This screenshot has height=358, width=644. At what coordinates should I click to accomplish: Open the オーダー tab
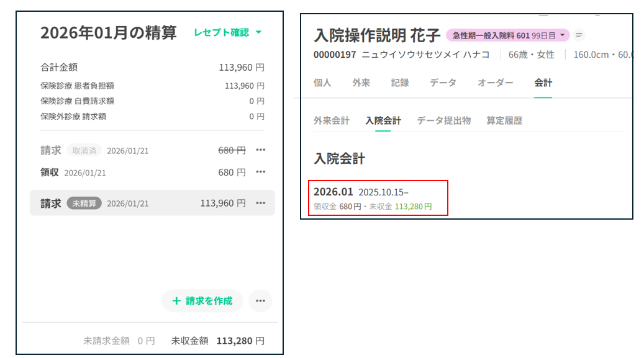[x=495, y=83]
